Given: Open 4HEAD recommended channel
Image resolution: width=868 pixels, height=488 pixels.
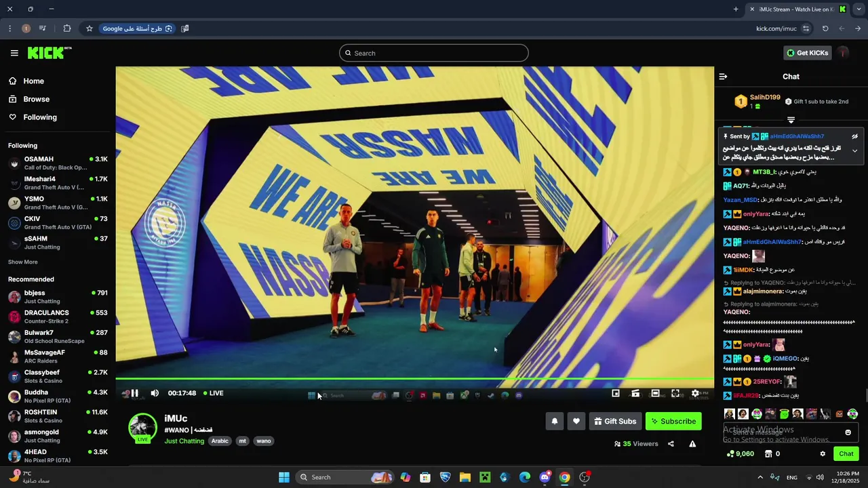Looking at the screenshot, I should (58, 455).
